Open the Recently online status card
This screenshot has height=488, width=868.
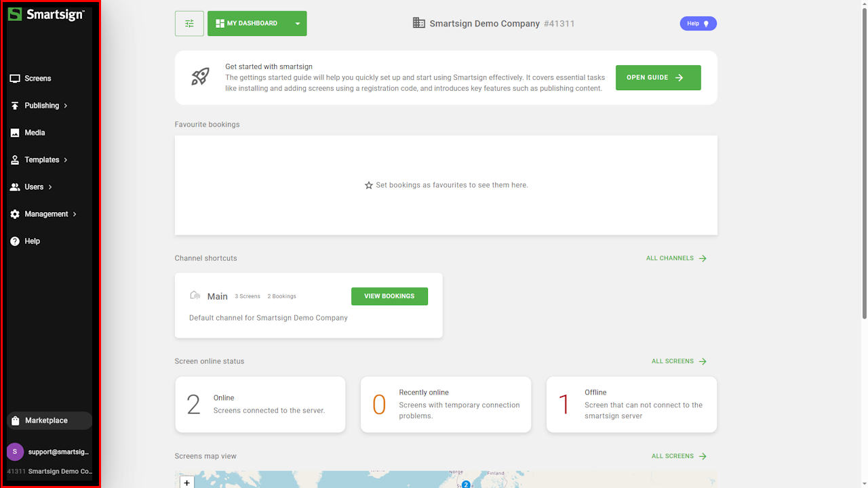tap(446, 405)
